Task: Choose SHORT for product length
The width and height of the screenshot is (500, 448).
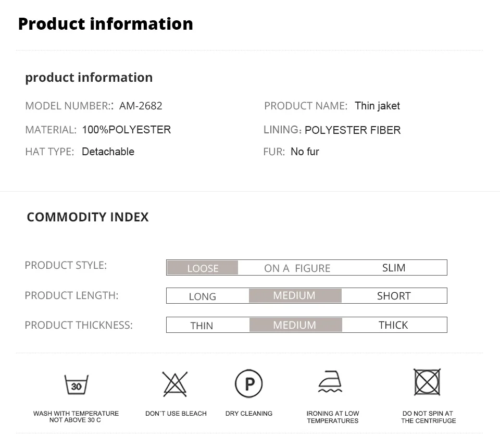Action: click(394, 296)
